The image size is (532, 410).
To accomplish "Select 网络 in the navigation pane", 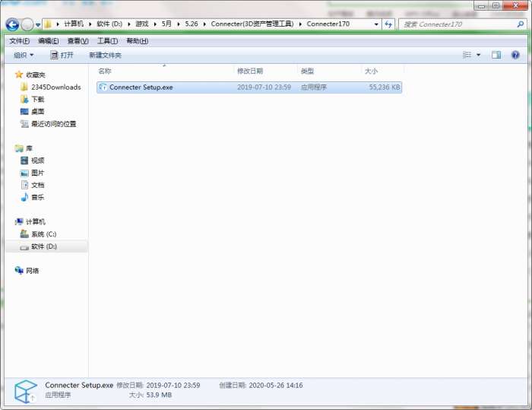I will (x=32, y=271).
